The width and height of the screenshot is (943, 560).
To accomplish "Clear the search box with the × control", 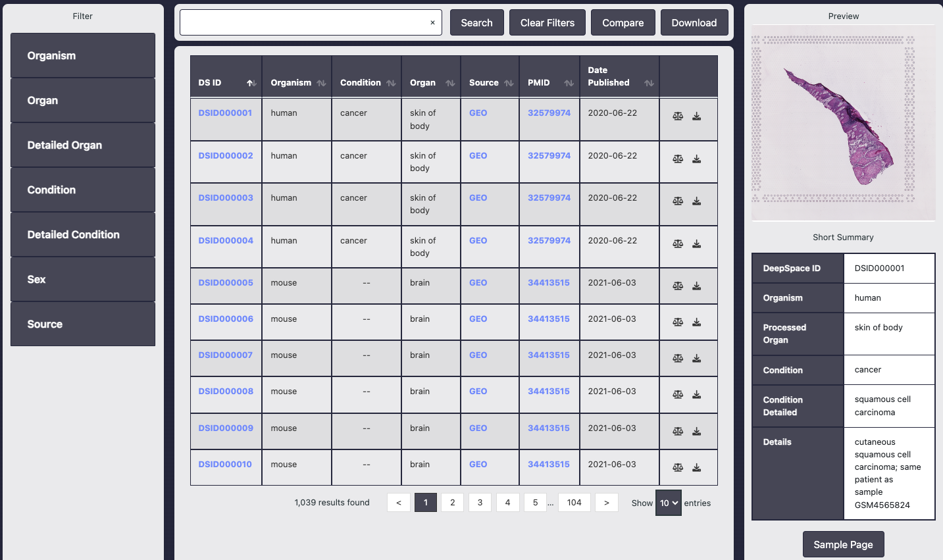I will 432,22.
